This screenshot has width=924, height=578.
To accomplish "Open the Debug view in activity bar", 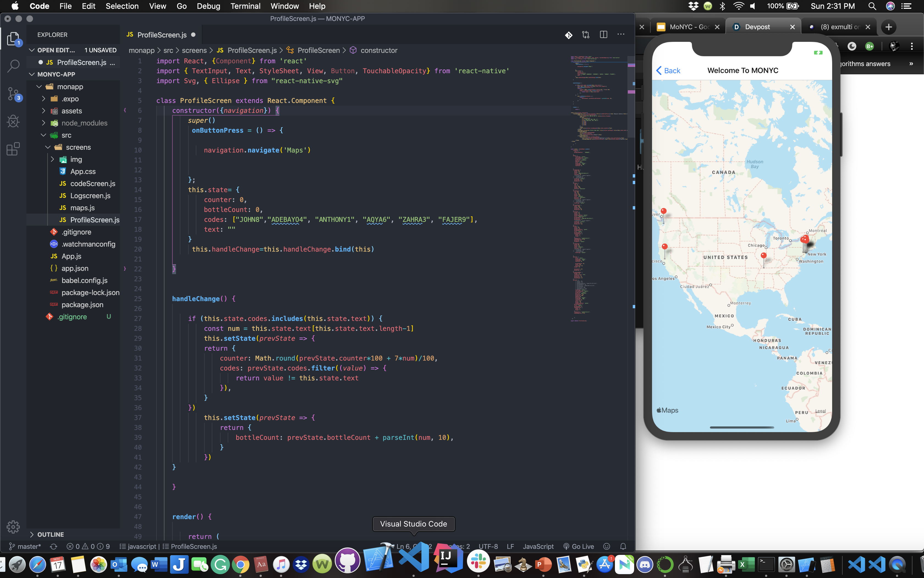I will 13,121.
